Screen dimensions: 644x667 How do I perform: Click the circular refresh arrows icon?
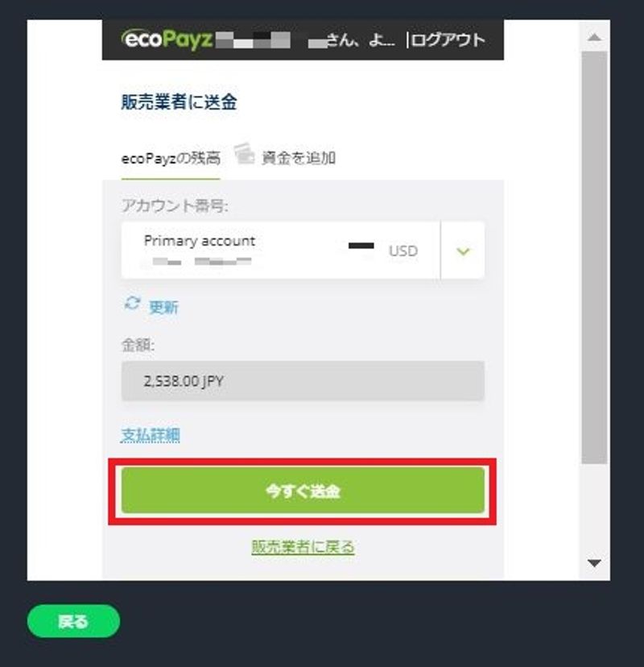tap(132, 304)
